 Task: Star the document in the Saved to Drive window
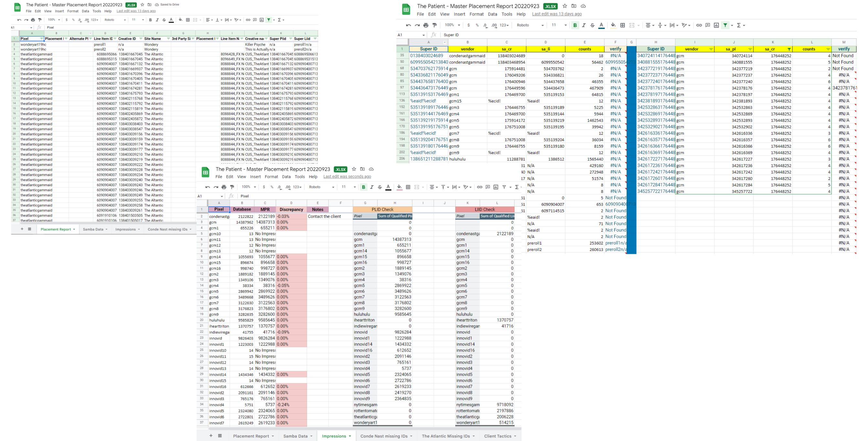click(x=142, y=5)
